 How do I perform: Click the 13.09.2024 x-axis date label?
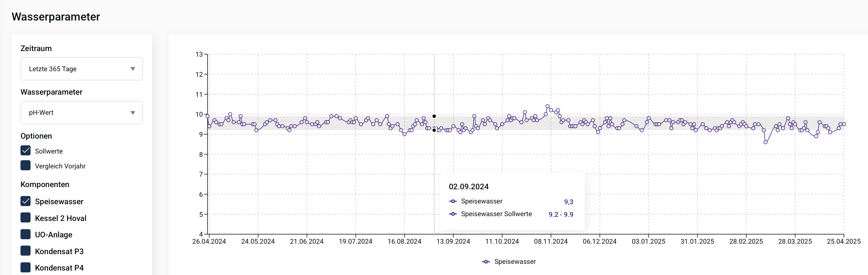pyautogui.click(x=453, y=241)
